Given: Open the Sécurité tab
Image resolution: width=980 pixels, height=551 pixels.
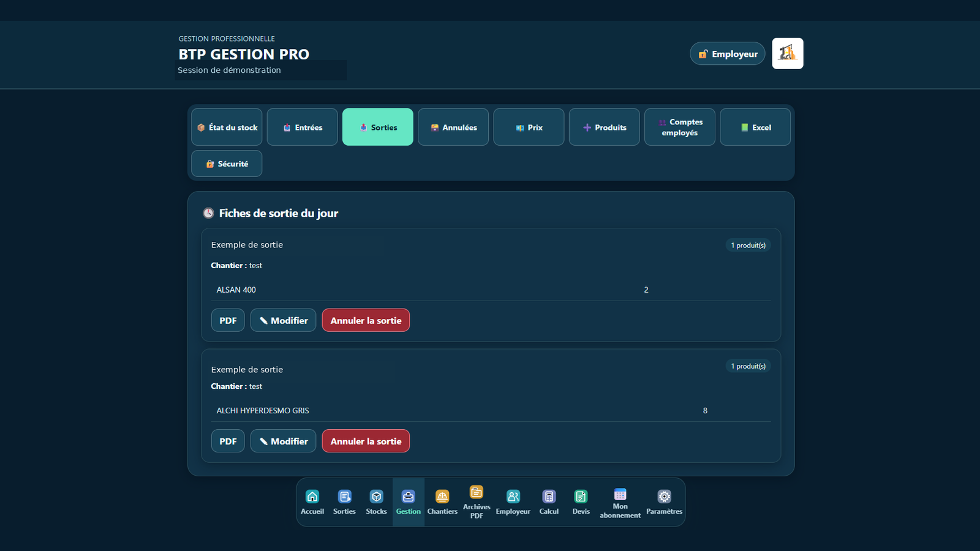Looking at the screenshot, I should (x=227, y=163).
